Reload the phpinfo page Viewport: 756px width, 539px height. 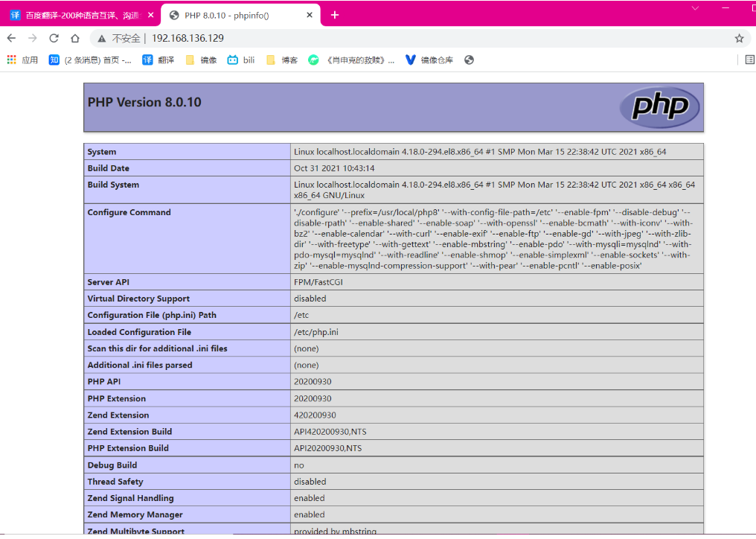click(54, 38)
